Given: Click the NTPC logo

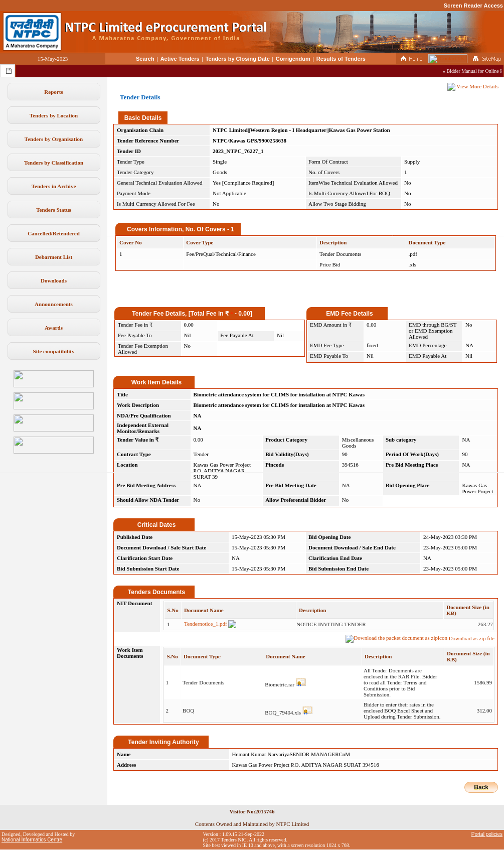Looking at the screenshot, I should click(33, 32).
